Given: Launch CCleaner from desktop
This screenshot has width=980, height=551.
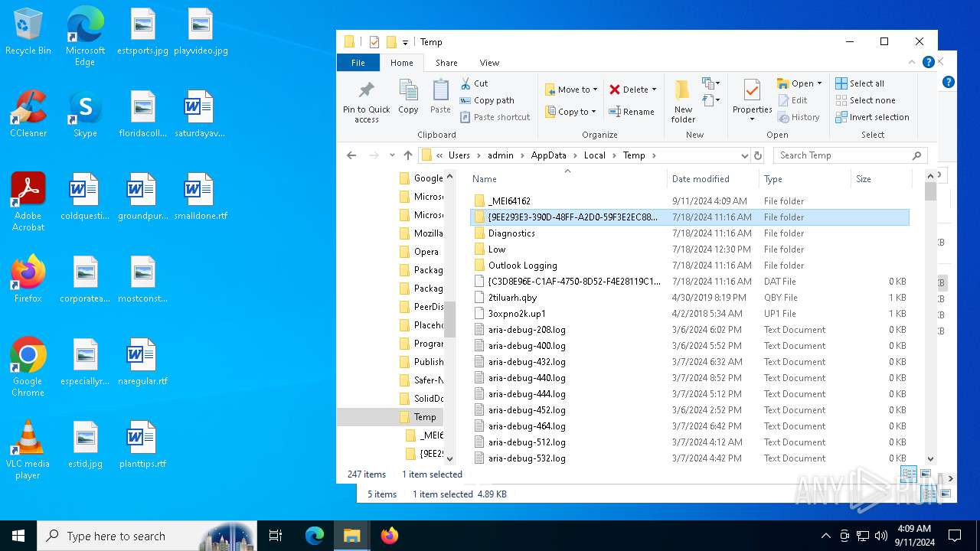Looking at the screenshot, I should (x=28, y=114).
